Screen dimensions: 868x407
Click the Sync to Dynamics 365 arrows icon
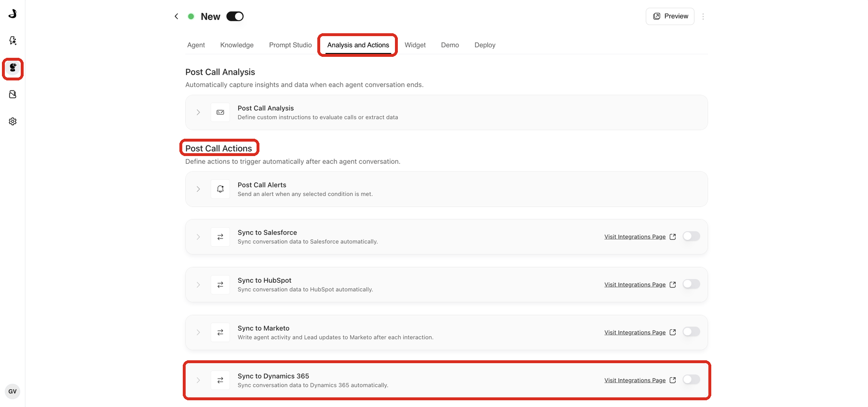point(220,380)
